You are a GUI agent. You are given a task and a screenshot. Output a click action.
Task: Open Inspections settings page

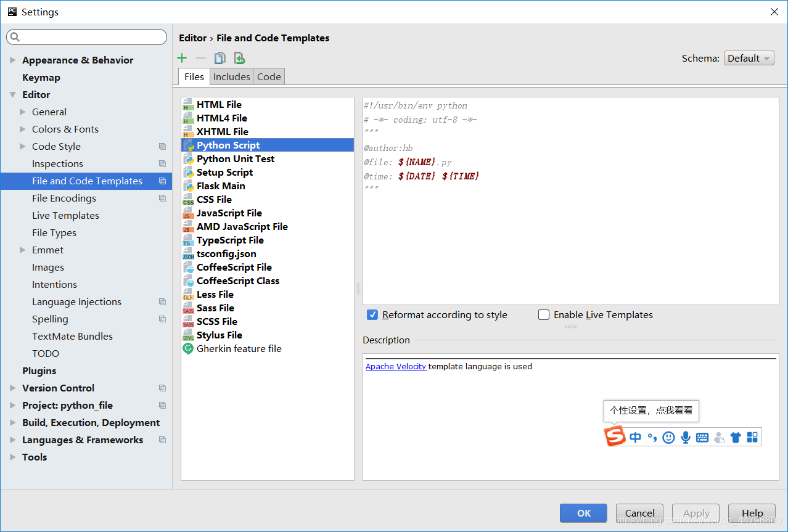tap(57, 164)
